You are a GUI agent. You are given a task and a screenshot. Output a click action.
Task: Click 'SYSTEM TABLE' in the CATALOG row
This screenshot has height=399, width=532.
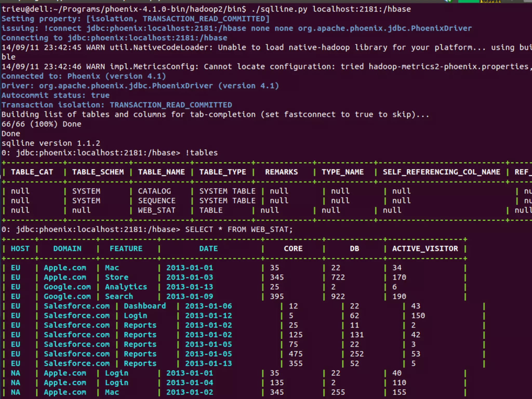click(x=227, y=191)
